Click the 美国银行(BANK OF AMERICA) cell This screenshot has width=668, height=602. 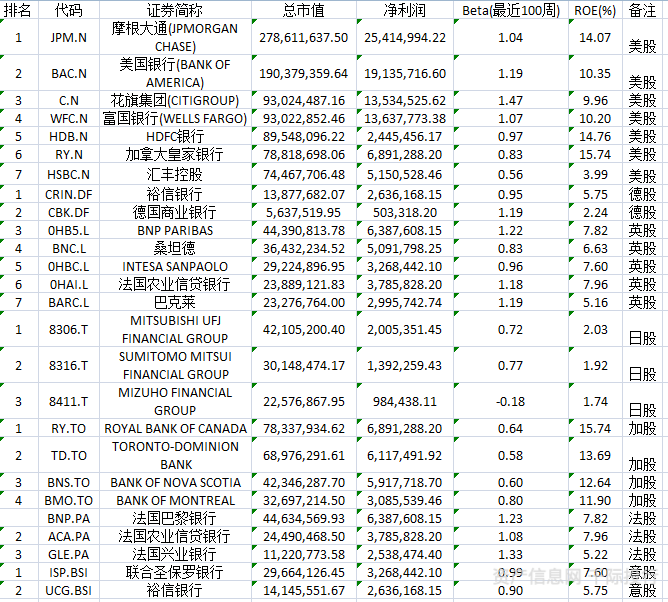point(175,73)
